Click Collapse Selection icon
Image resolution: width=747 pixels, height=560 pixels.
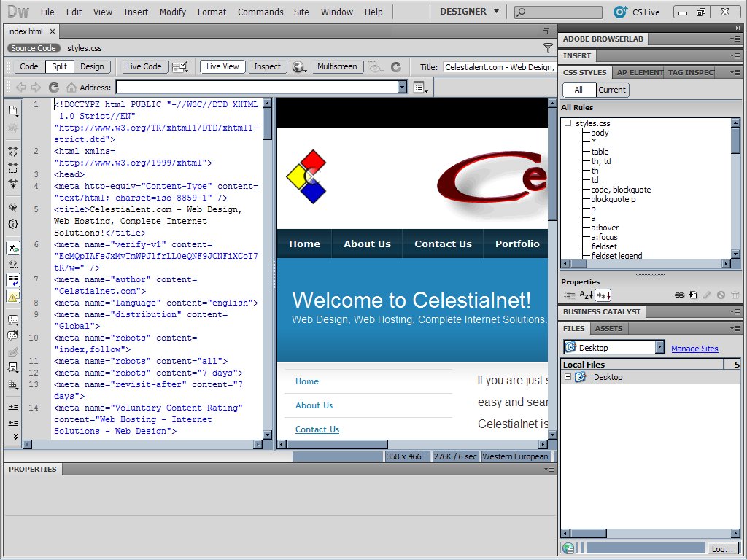point(13,168)
